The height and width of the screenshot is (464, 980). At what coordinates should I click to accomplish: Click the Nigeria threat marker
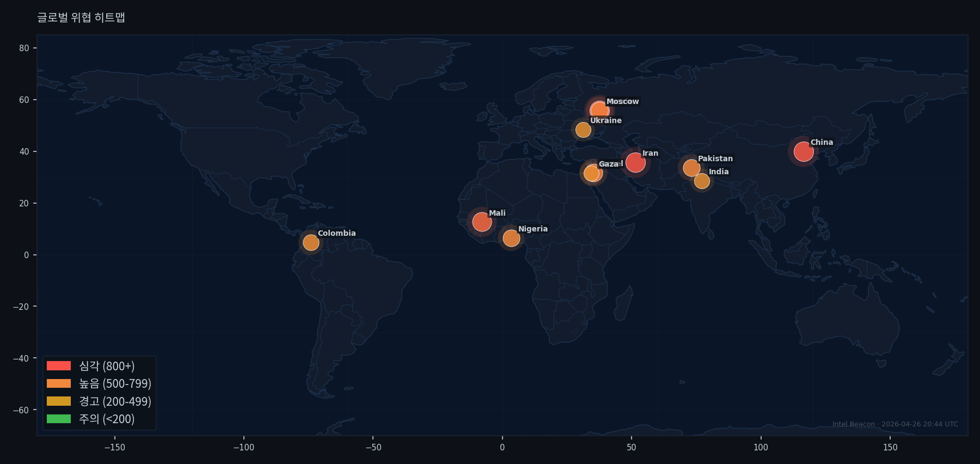pyautogui.click(x=511, y=238)
